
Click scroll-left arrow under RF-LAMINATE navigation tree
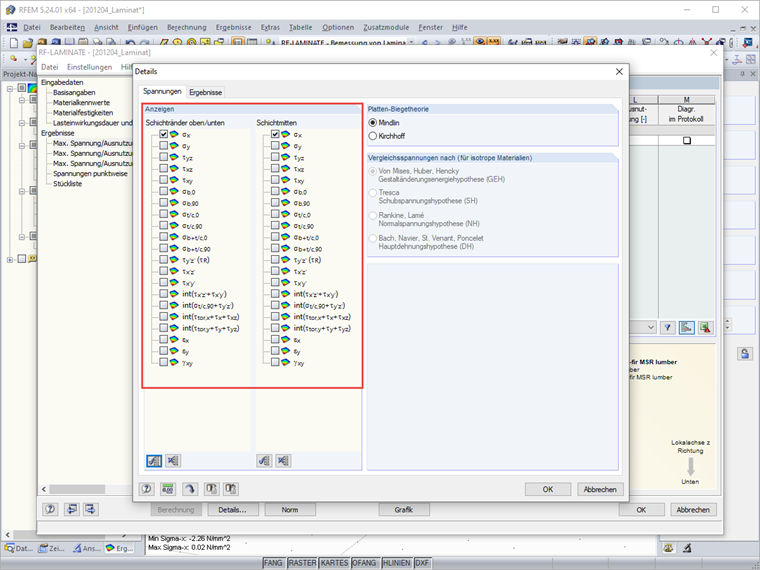click(44, 489)
